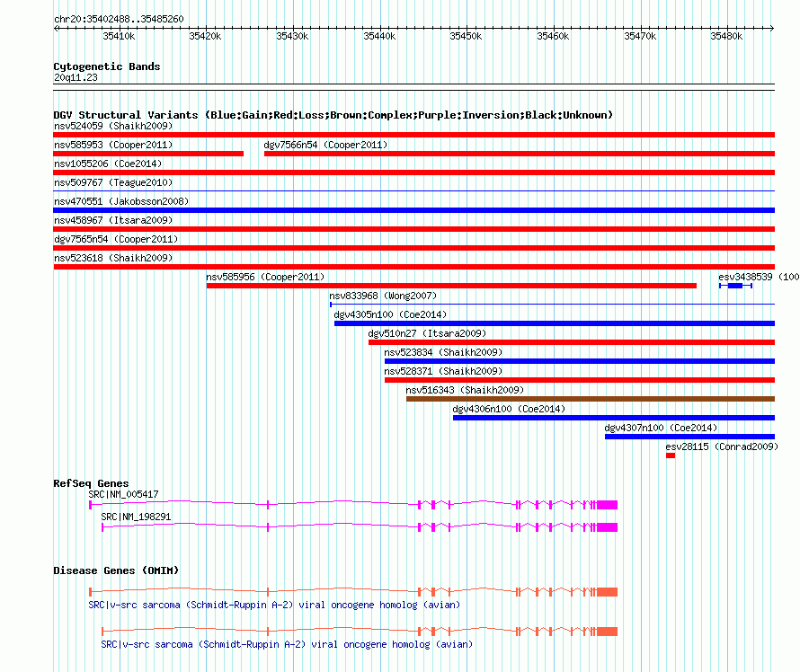Select the SRC|NM_005417 gene label

click(x=123, y=494)
